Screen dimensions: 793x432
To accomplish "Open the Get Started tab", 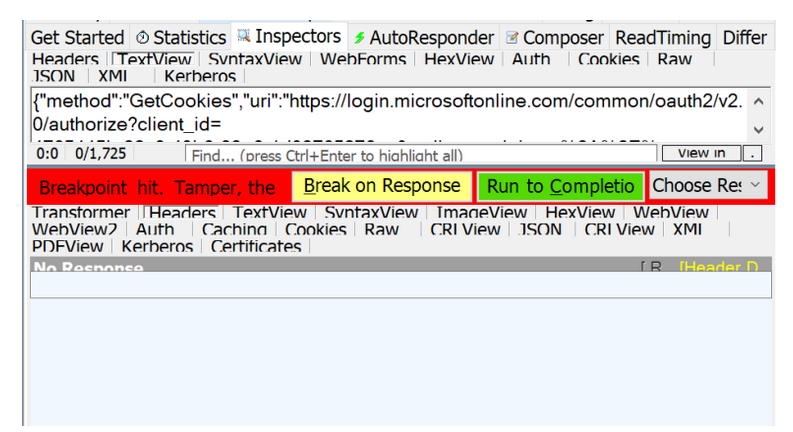I will click(x=77, y=37).
